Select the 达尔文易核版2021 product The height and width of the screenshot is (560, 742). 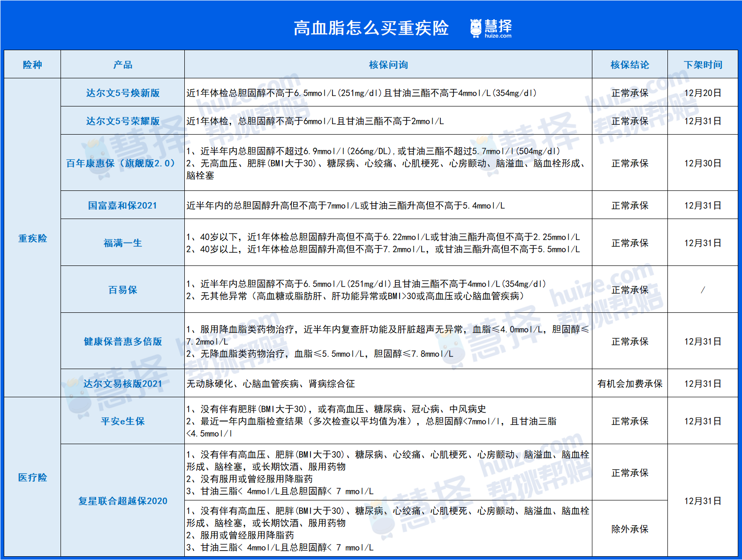click(x=122, y=384)
